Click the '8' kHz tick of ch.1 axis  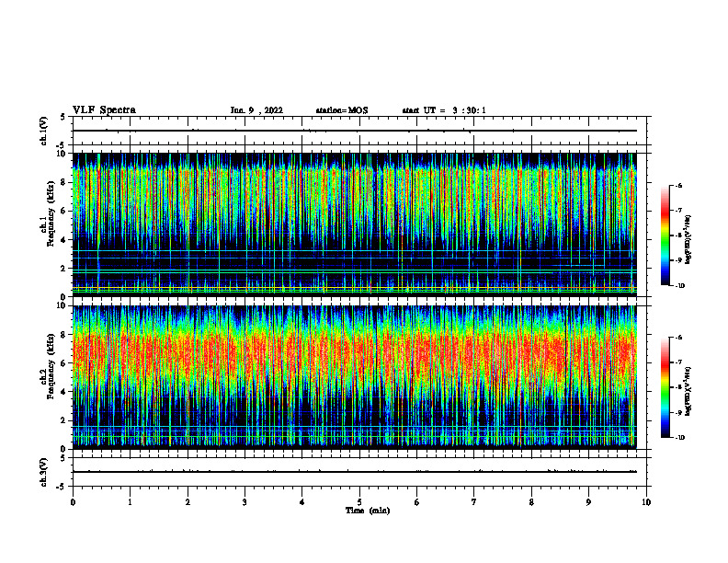[x=63, y=182]
